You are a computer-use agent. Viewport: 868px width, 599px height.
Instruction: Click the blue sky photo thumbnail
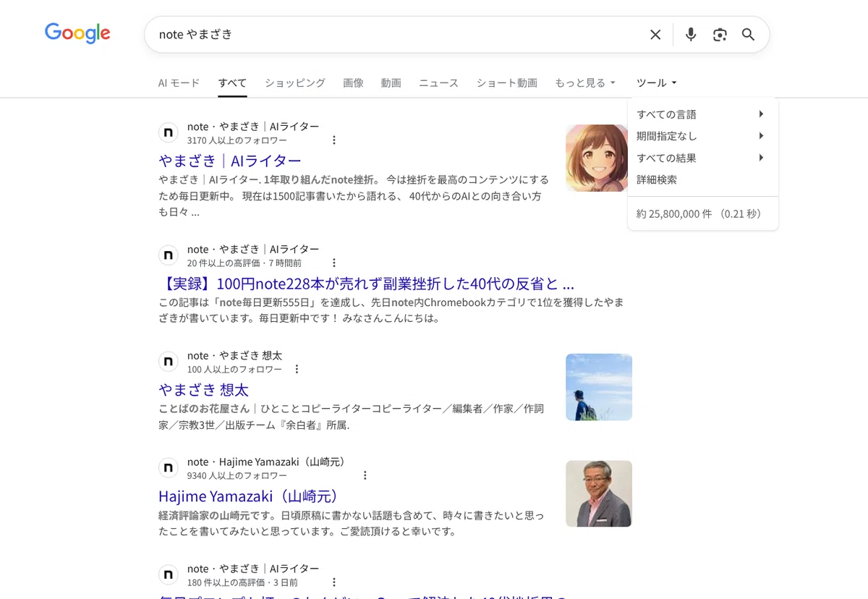pyautogui.click(x=599, y=387)
